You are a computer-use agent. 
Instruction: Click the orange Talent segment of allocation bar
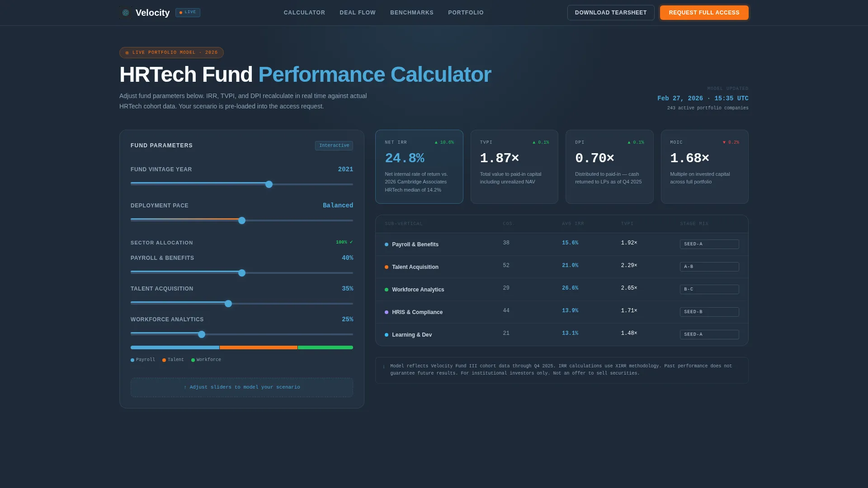[259, 347]
